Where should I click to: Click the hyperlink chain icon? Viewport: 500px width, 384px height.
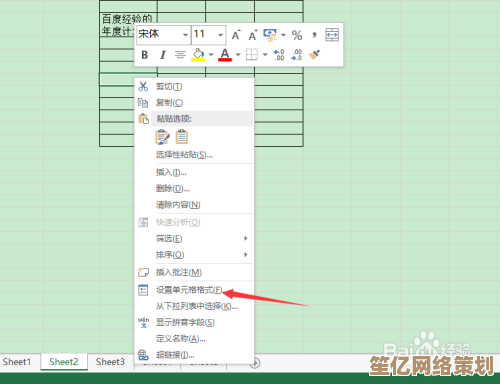coord(143,355)
